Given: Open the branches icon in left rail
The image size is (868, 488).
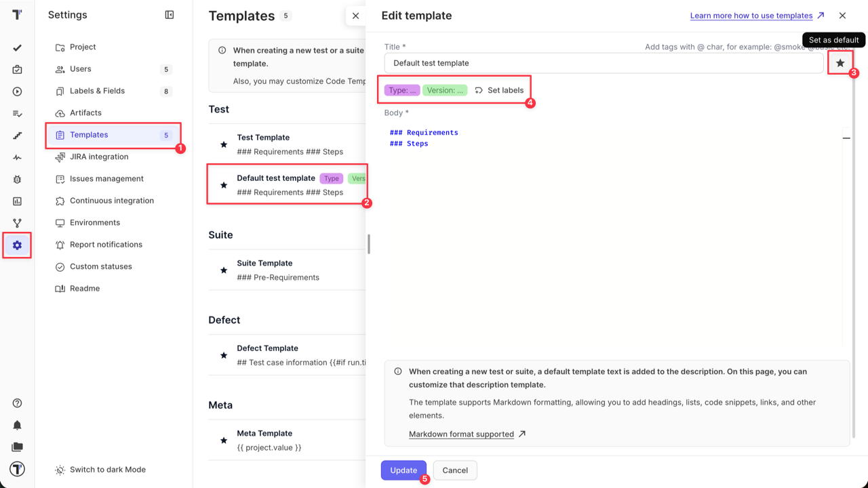Looking at the screenshot, I should [17, 223].
